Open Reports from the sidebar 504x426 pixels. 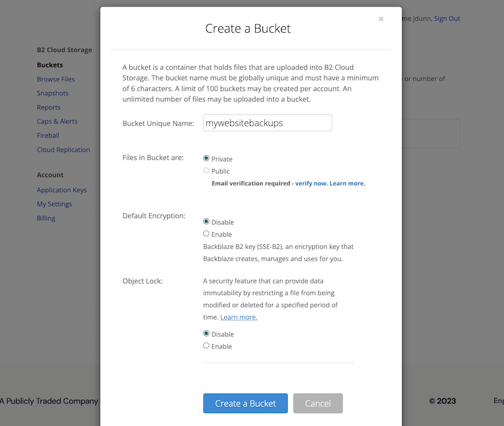[48, 107]
